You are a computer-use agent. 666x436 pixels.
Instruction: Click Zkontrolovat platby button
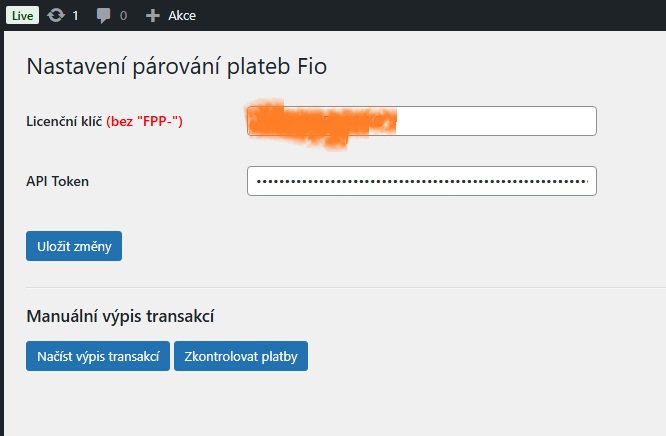(241, 356)
